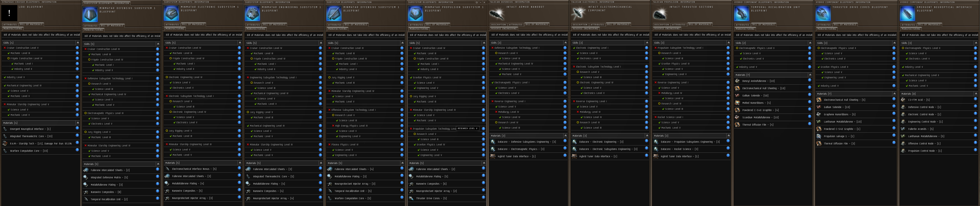This screenshot has height=206, width=980.
Task: Open Description tab in Intact Thruster Sections window
Action: pos(662,25)
